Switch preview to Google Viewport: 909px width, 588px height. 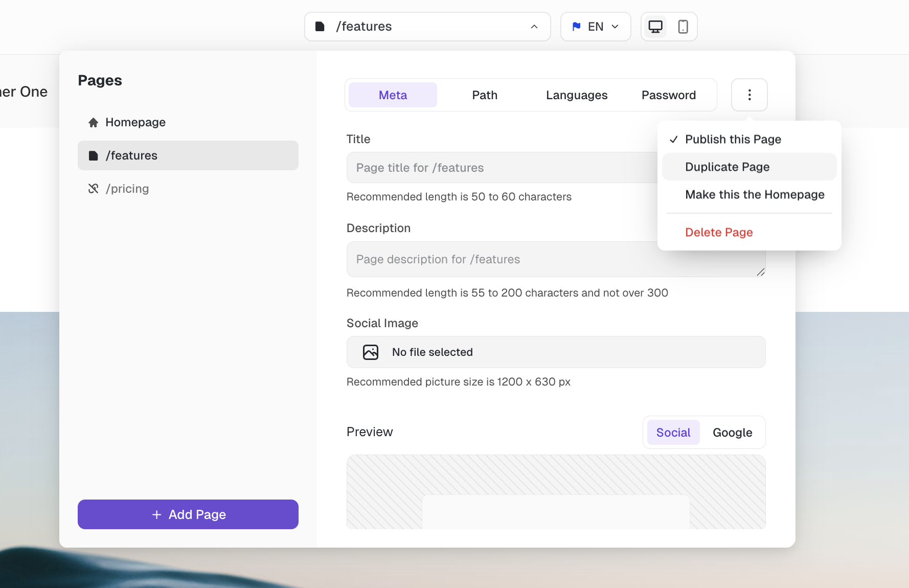point(732,433)
